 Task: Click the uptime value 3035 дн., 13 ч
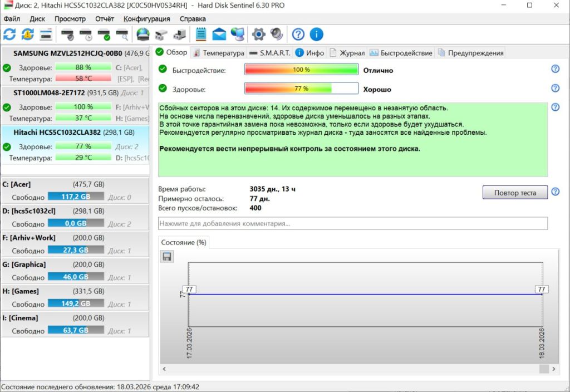(x=272, y=189)
